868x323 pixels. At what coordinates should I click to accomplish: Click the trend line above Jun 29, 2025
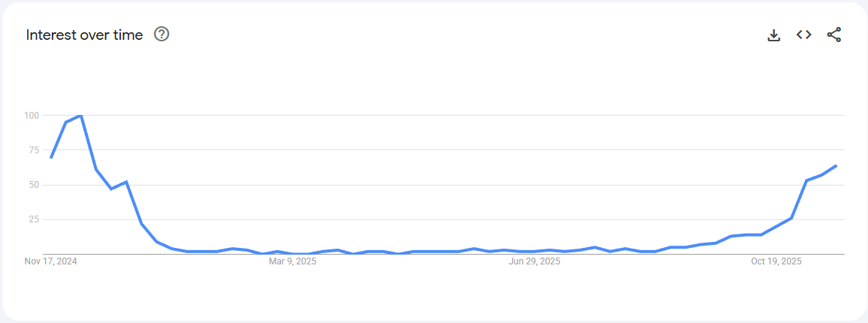point(535,251)
